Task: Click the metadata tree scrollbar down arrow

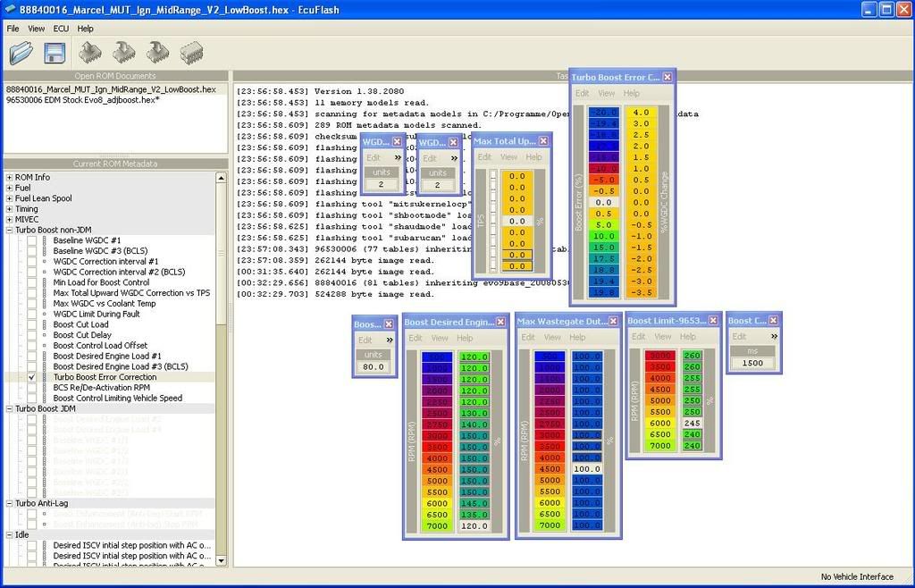Action: (222, 560)
